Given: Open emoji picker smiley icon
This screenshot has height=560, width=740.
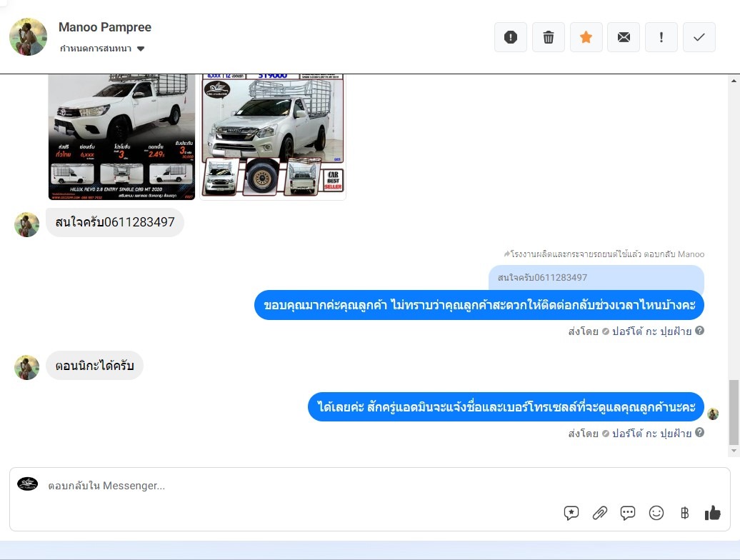Looking at the screenshot, I should click(x=656, y=513).
